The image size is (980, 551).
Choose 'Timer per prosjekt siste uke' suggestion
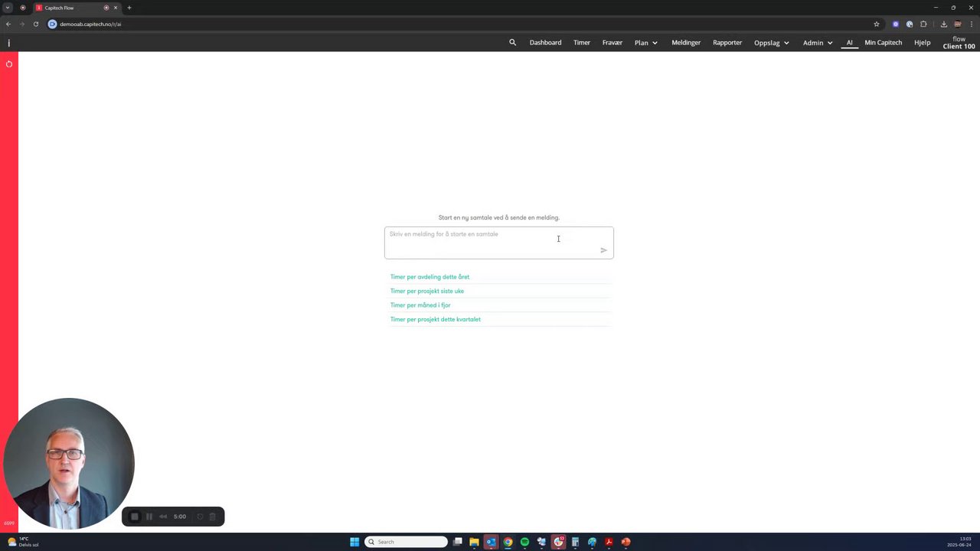click(x=427, y=291)
